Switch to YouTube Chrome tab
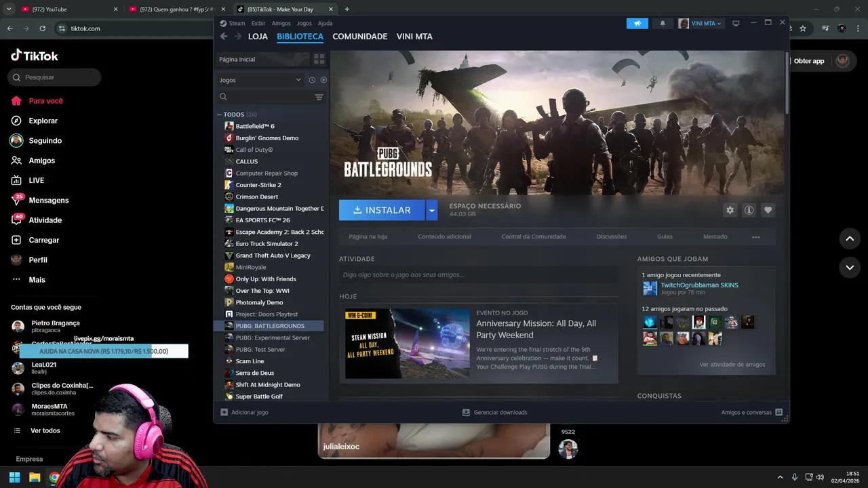This screenshot has height=488, width=868. click(x=68, y=9)
